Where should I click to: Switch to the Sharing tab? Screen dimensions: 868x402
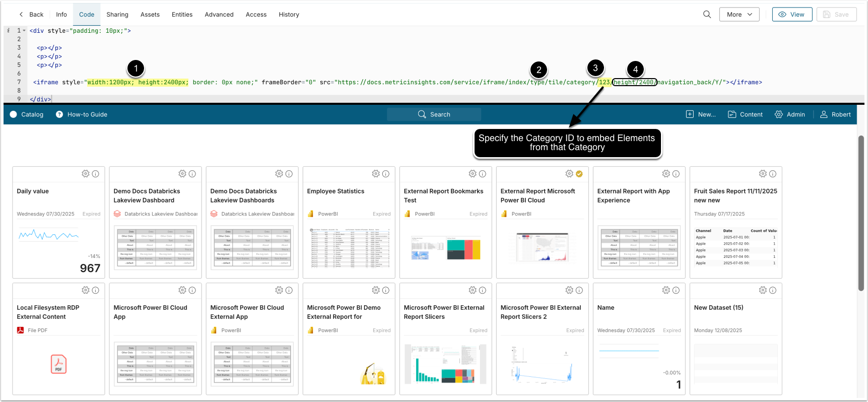(x=117, y=15)
